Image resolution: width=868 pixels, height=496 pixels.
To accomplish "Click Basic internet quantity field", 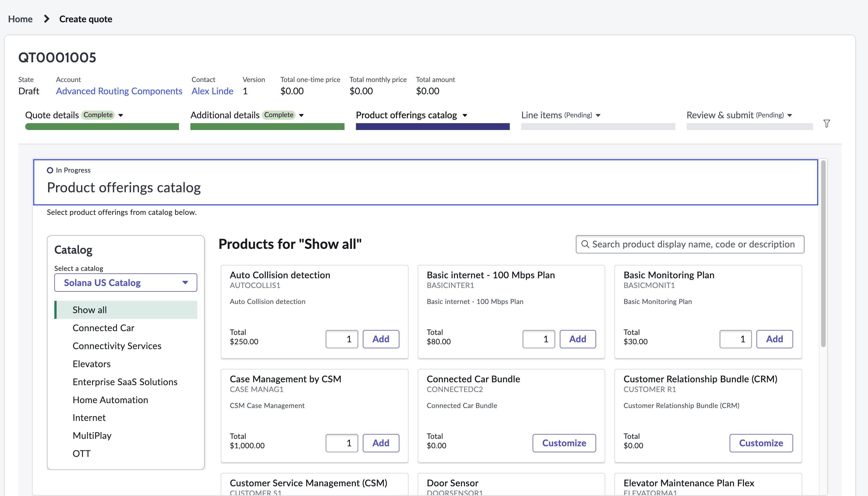I will click(538, 339).
